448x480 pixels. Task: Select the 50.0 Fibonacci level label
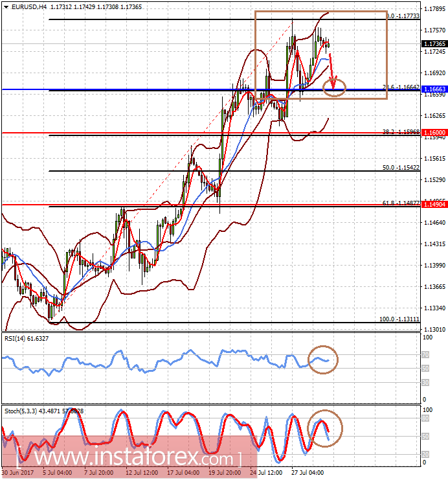coord(401,168)
